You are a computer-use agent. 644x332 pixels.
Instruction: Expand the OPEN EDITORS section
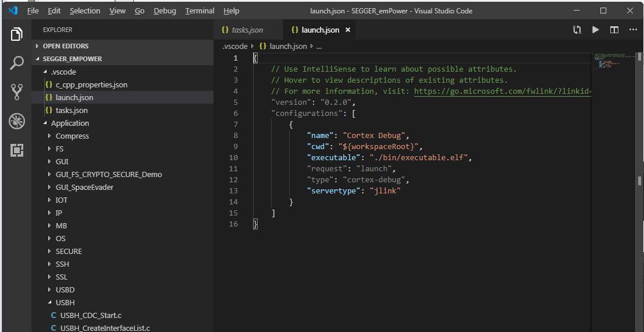65,46
